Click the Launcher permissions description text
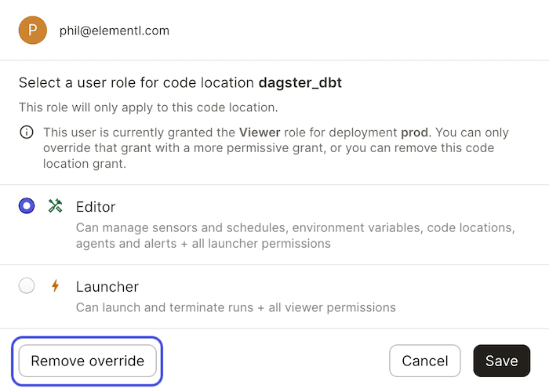Screen dimensions: 549x392 coord(235,307)
